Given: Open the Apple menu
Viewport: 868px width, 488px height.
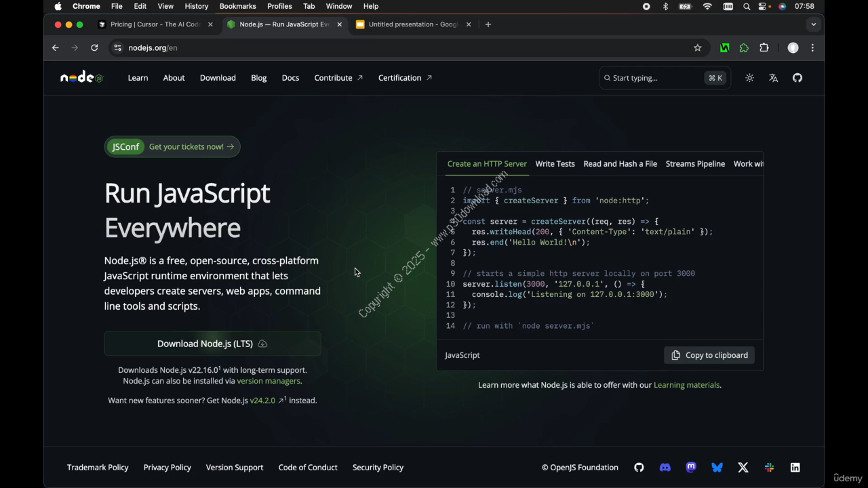Looking at the screenshot, I should tap(58, 6).
